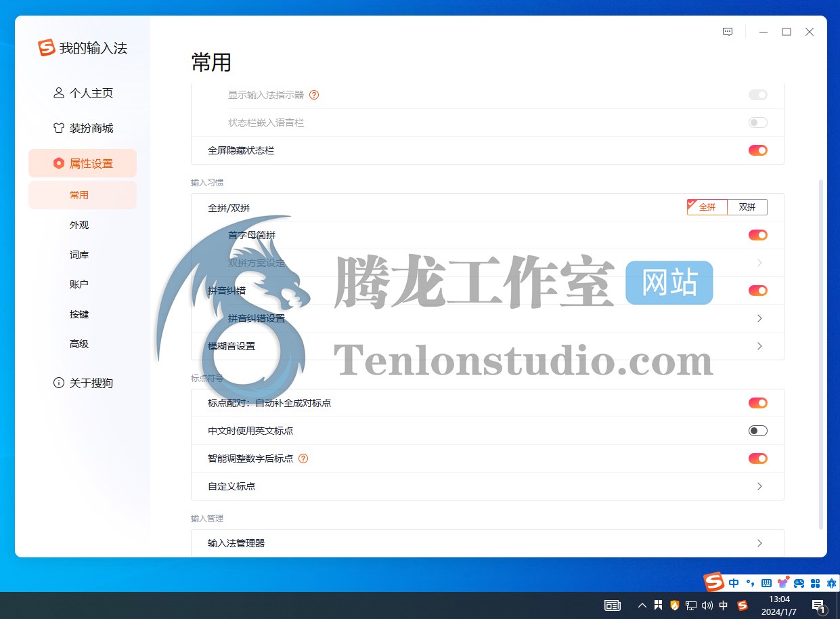This screenshot has width=840, height=619.
Task: Go to 装扮商城 in the sidebar
Action: (83, 128)
